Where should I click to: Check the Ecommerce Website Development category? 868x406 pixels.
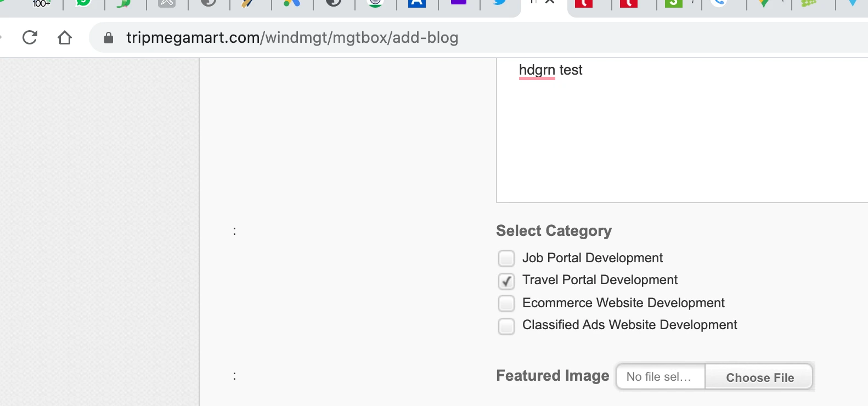point(506,303)
